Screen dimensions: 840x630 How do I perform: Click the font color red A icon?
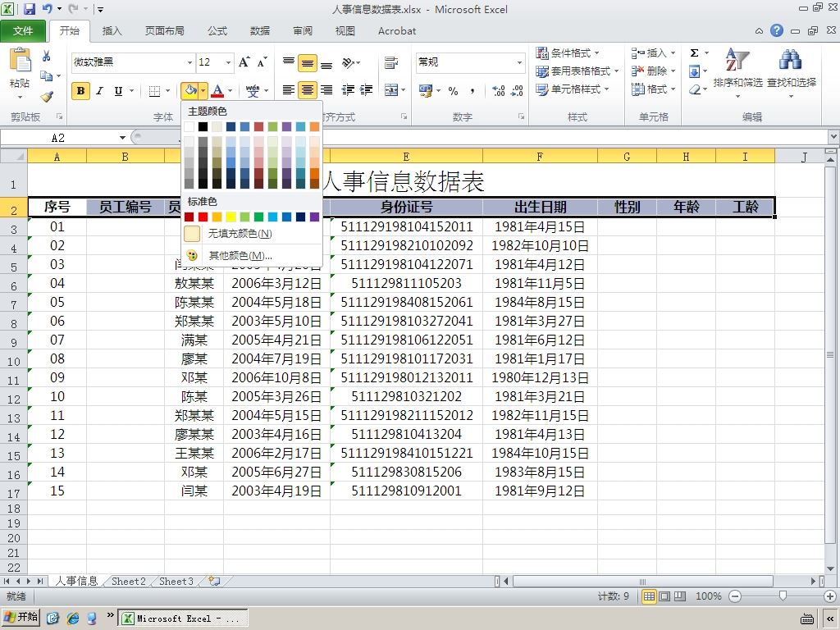pos(217,90)
